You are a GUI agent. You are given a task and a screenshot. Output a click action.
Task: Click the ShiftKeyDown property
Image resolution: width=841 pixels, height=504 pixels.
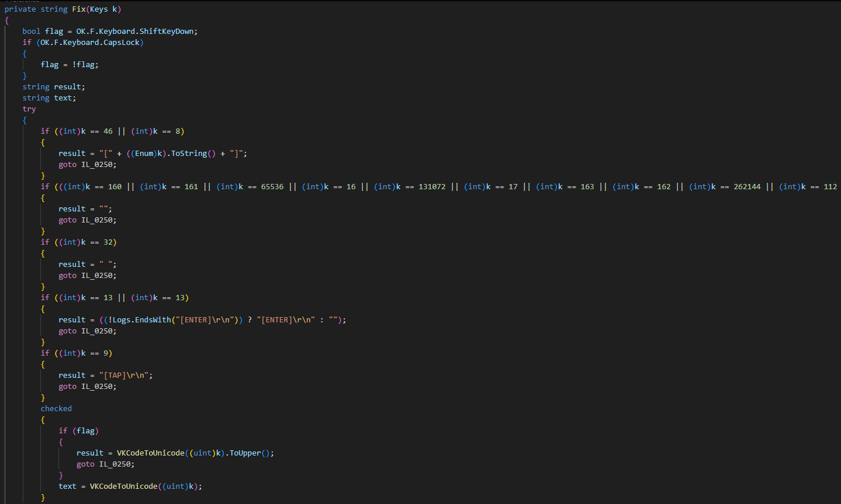pyautogui.click(x=167, y=32)
